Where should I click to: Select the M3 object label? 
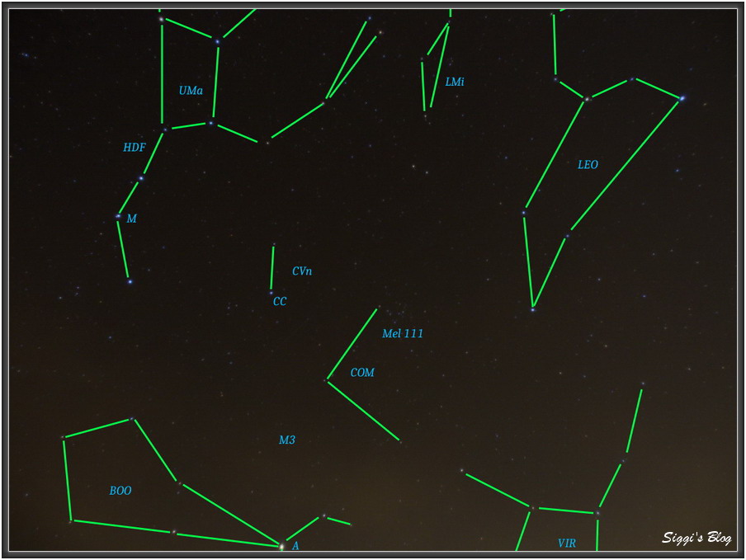point(286,440)
